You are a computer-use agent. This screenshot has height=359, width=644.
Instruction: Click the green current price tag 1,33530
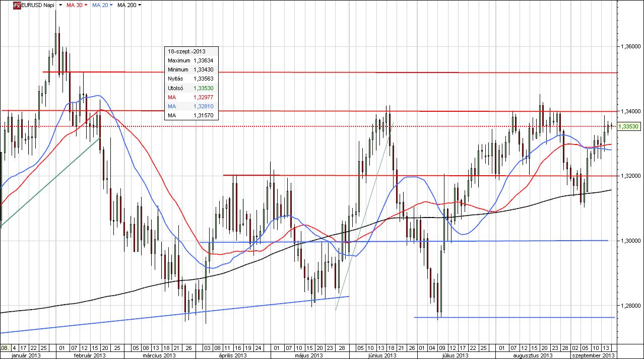point(630,126)
